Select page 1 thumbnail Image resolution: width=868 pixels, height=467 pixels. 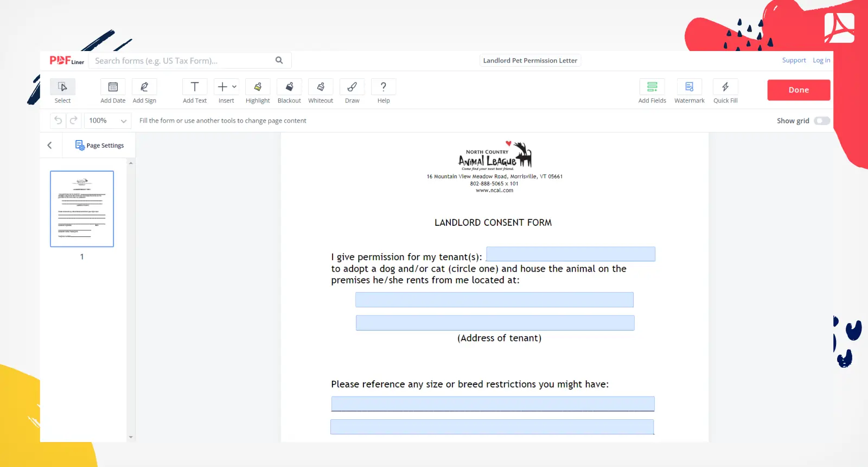coord(82,209)
